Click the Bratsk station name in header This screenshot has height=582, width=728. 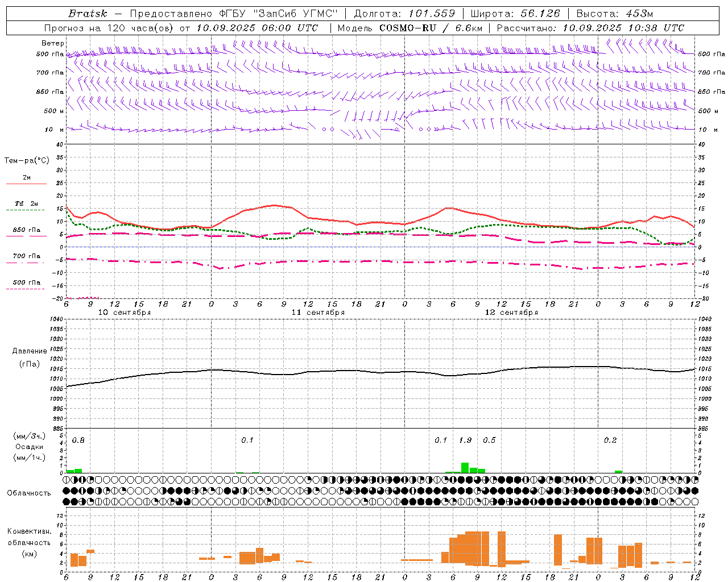pos(88,14)
